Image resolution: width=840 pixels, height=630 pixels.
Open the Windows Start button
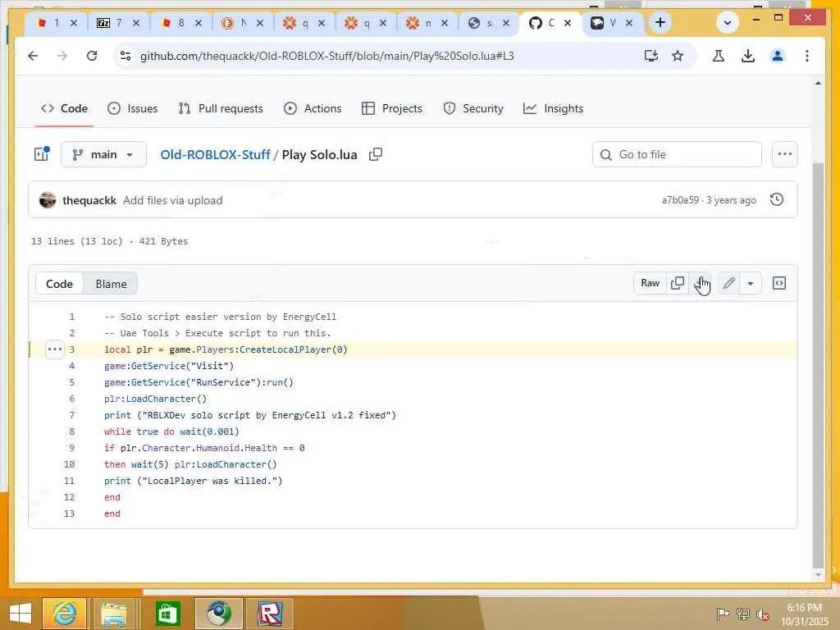(21, 613)
